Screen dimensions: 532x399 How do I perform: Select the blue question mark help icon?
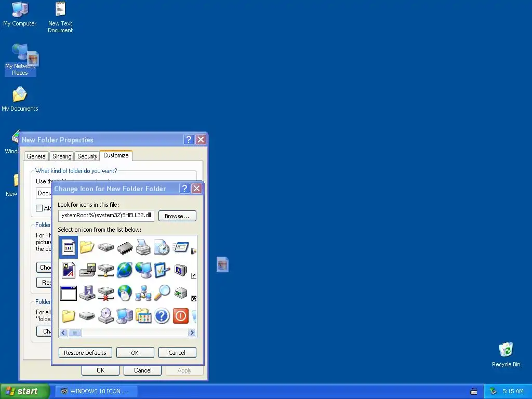[162, 316]
